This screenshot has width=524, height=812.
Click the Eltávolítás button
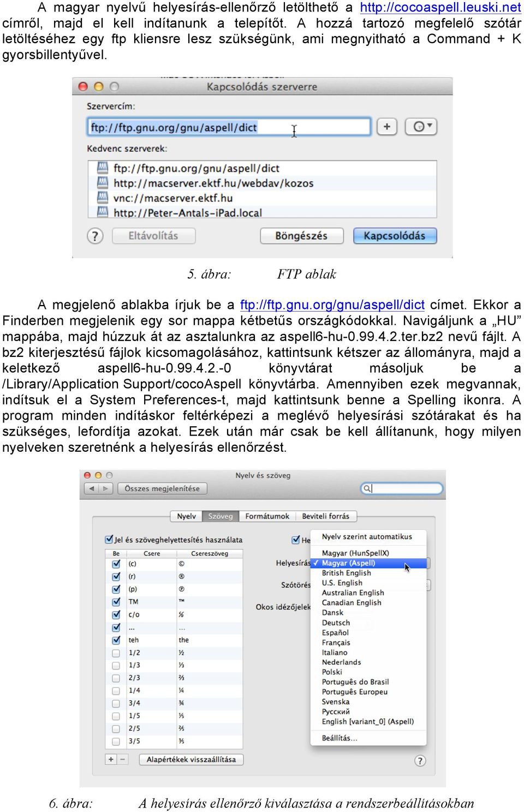pos(153,236)
